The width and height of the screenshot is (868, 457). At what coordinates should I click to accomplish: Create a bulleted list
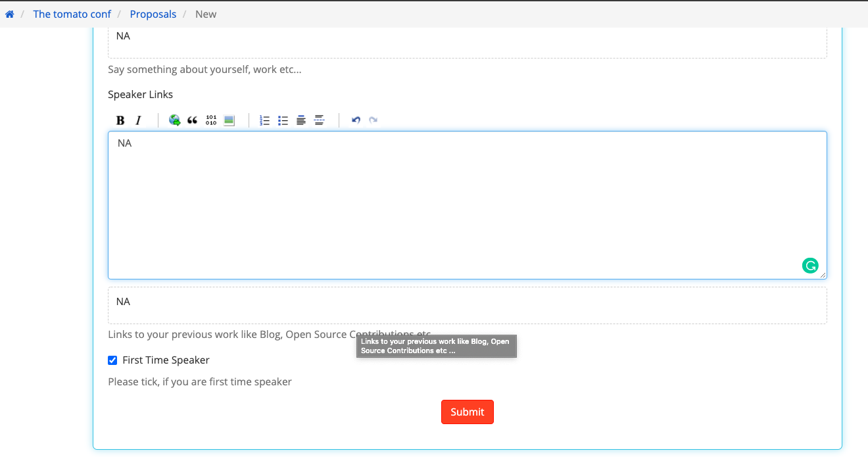pos(283,120)
